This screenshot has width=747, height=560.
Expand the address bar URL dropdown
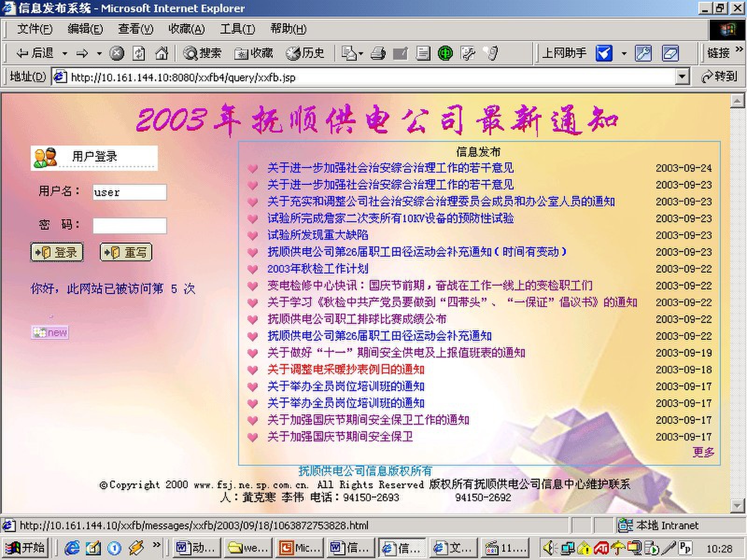682,77
